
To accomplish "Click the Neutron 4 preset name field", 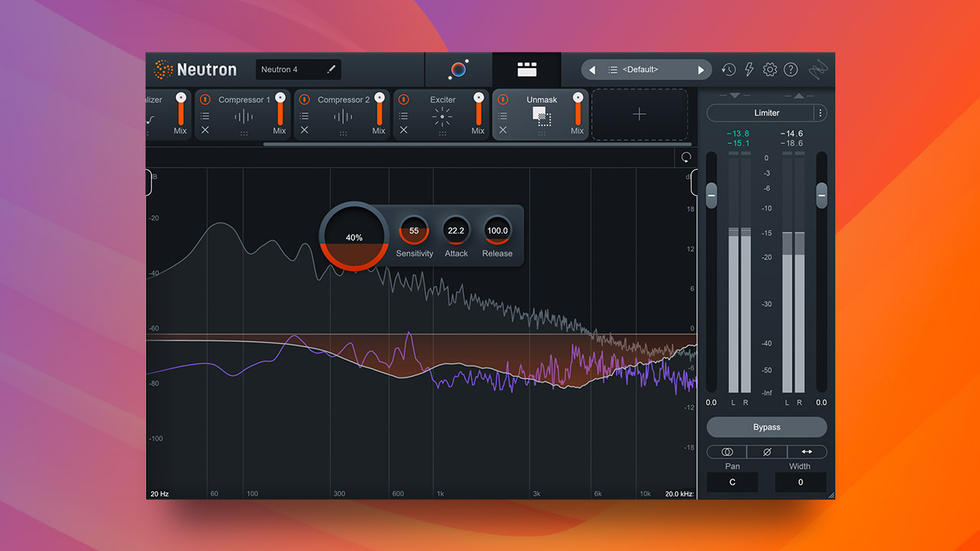I will click(x=299, y=70).
